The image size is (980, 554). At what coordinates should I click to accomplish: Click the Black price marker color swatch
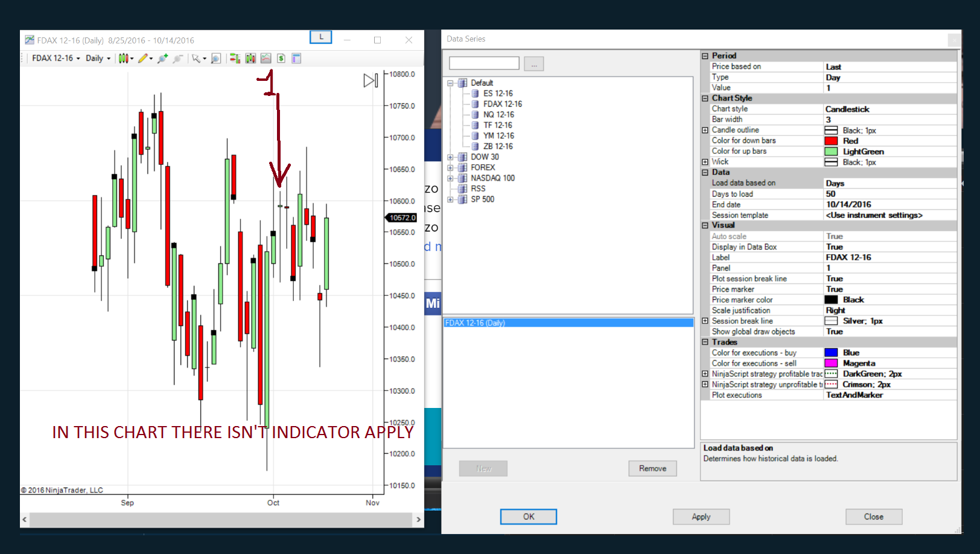click(x=831, y=300)
